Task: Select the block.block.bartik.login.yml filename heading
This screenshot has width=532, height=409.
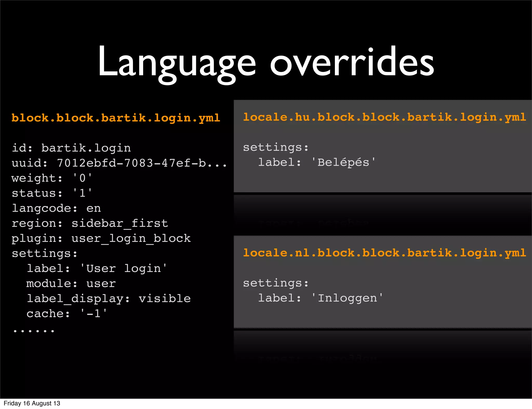Action: coord(116,118)
